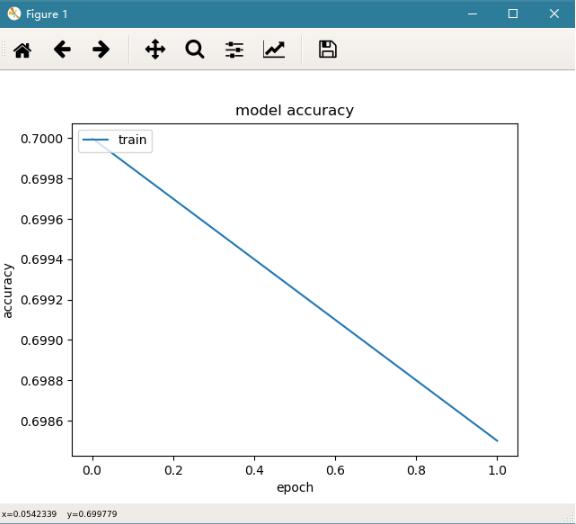Minimize the Figure 1 window

(472, 14)
